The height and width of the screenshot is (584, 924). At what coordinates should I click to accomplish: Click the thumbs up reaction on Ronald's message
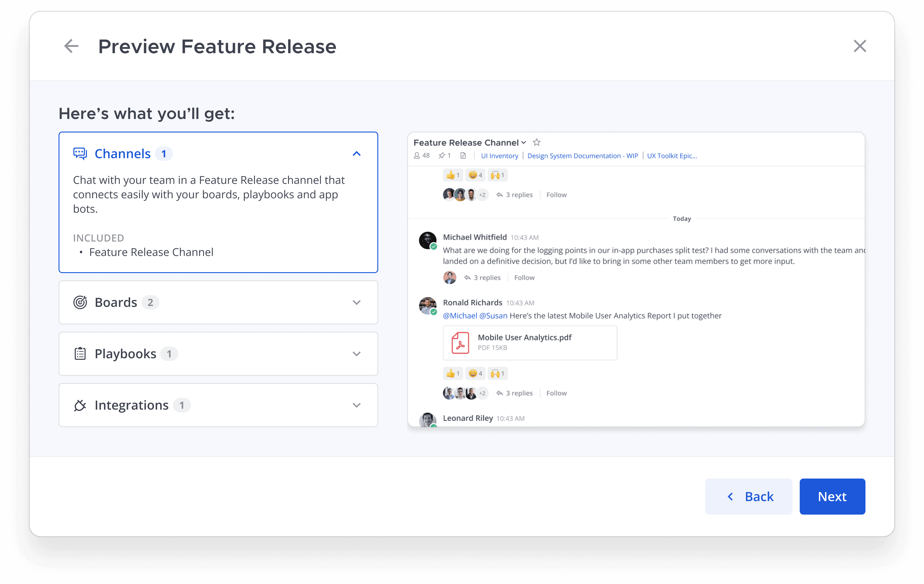pyautogui.click(x=453, y=373)
